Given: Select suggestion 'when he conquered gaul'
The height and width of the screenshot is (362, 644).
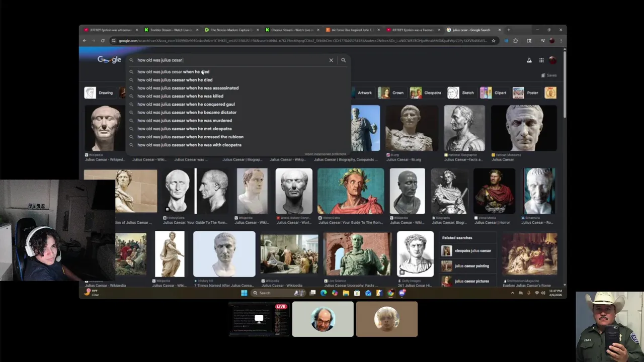Looking at the screenshot, I should [186, 104].
